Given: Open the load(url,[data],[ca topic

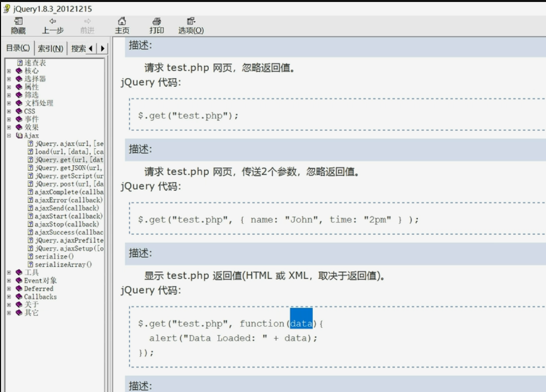Looking at the screenshot, I should tap(66, 152).
